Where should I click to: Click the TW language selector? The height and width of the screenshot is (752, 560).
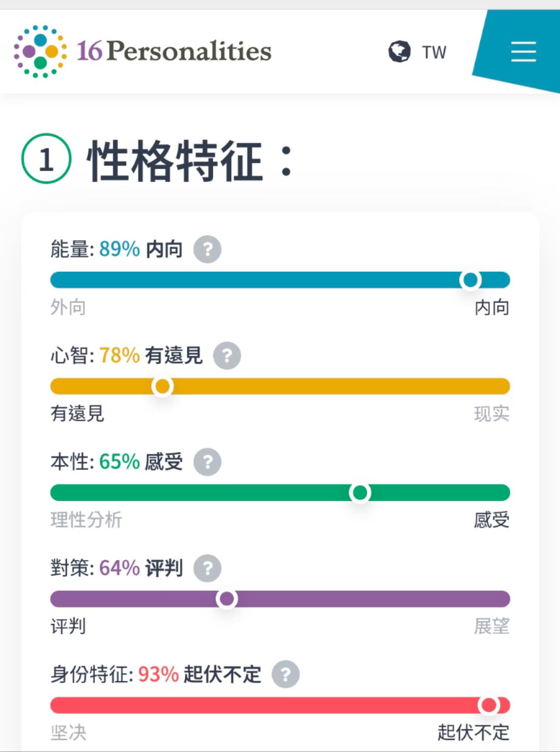[433, 52]
